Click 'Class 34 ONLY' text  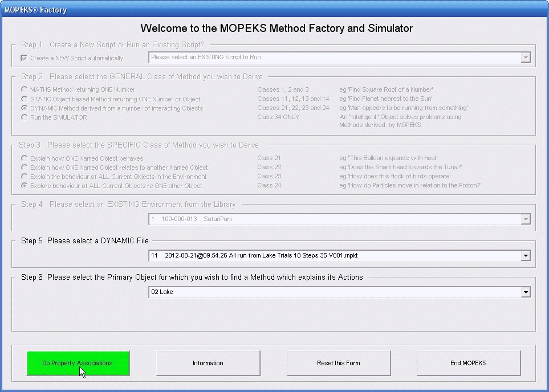(278, 117)
